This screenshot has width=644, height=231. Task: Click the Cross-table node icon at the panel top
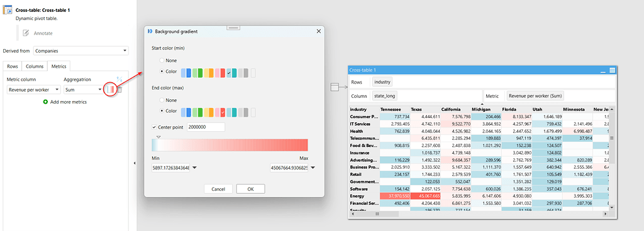(x=8, y=10)
